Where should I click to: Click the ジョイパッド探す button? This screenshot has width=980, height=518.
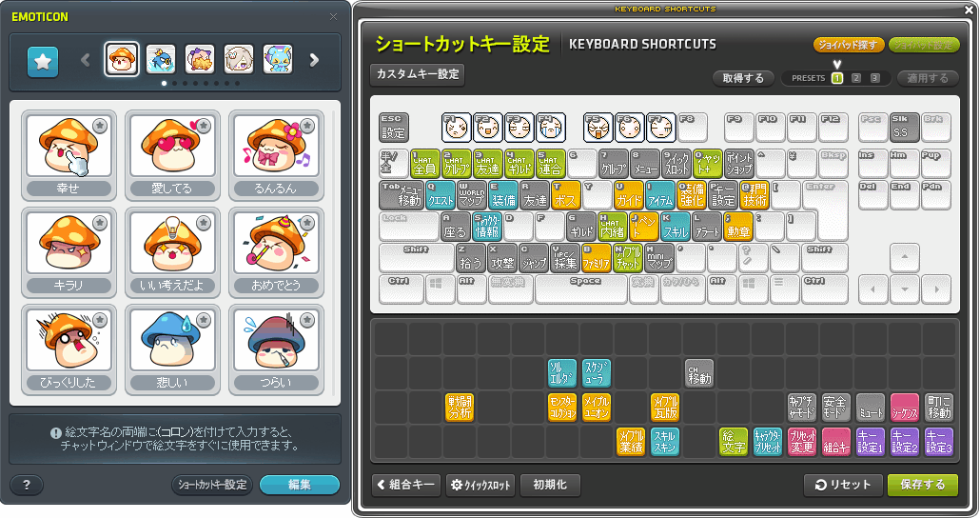(x=848, y=45)
